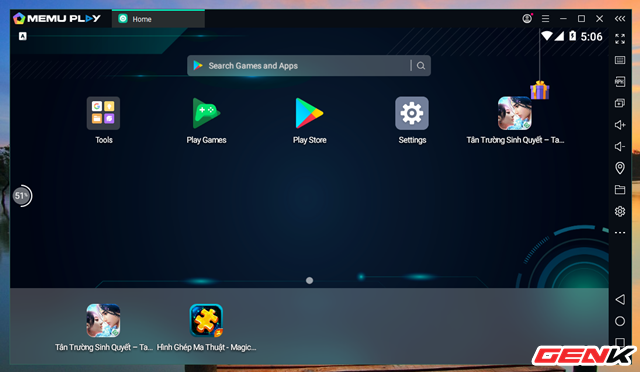Image resolution: width=640 pixels, height=372 pixels.
Task: Click the cellular signal status icon
Action: pos(559,36)
